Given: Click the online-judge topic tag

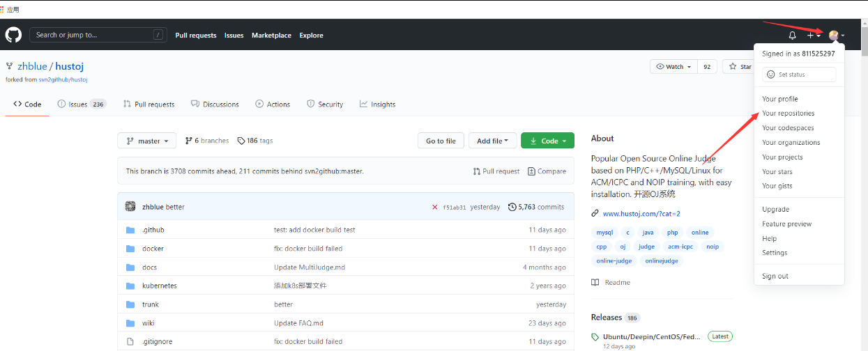Looking at the screenshot, I should (x=614, y=260).
